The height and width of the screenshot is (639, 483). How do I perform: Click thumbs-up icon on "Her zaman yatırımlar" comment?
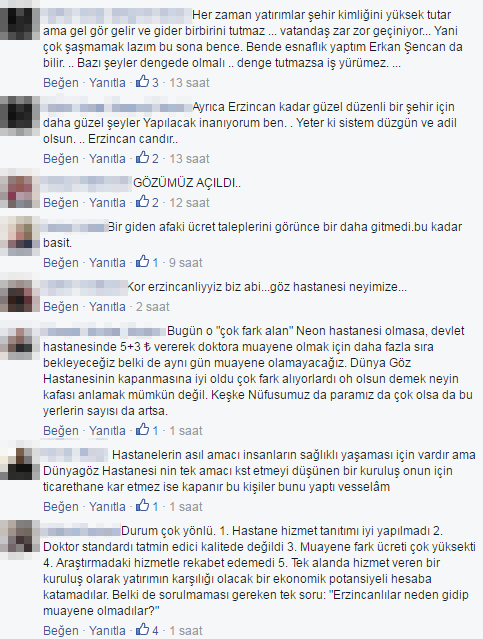[x=143, y=82]
